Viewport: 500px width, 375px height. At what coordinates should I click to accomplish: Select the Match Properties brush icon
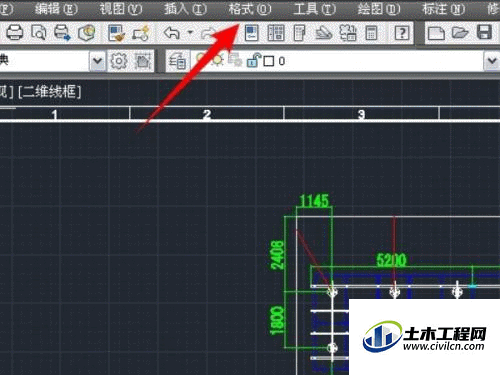click(117, 33)
